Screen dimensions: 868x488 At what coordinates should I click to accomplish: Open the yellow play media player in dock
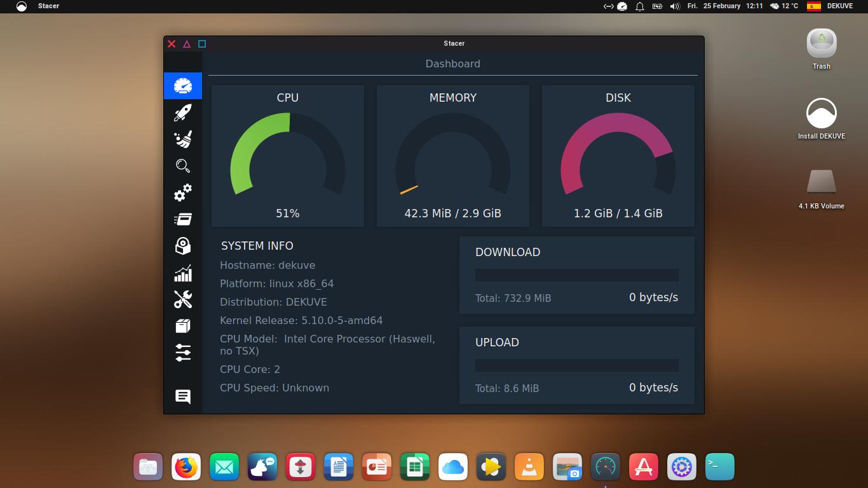(491, 468)
